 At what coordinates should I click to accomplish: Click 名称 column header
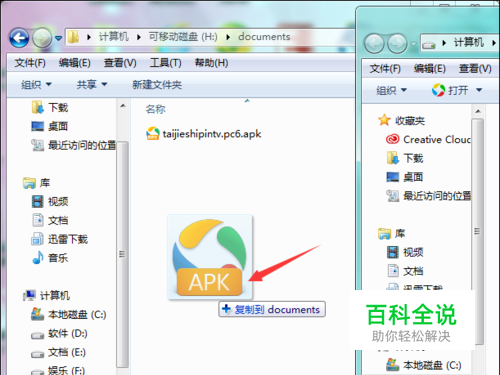tap(155, 109)
